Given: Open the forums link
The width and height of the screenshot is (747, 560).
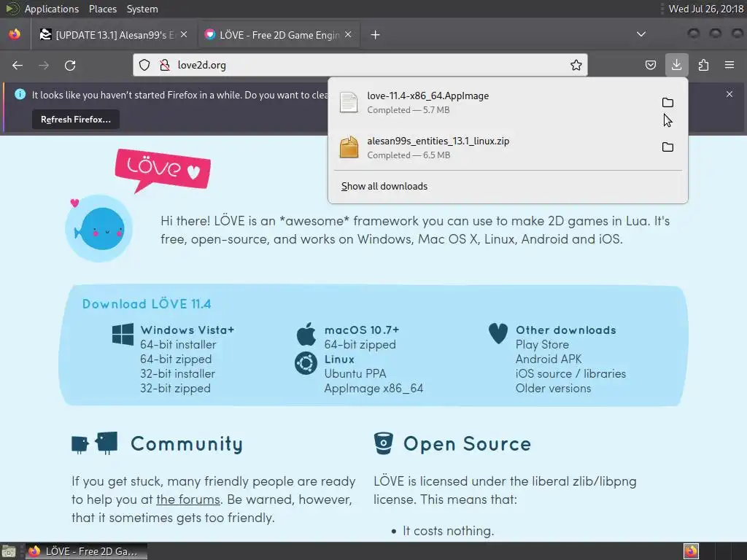Looking at the screenshot, I should point(188,499).
